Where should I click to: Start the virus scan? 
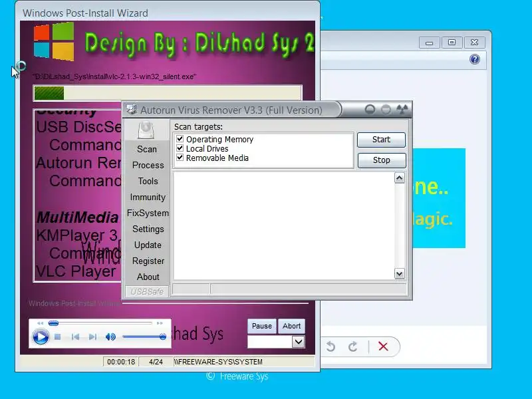[381, 140]
